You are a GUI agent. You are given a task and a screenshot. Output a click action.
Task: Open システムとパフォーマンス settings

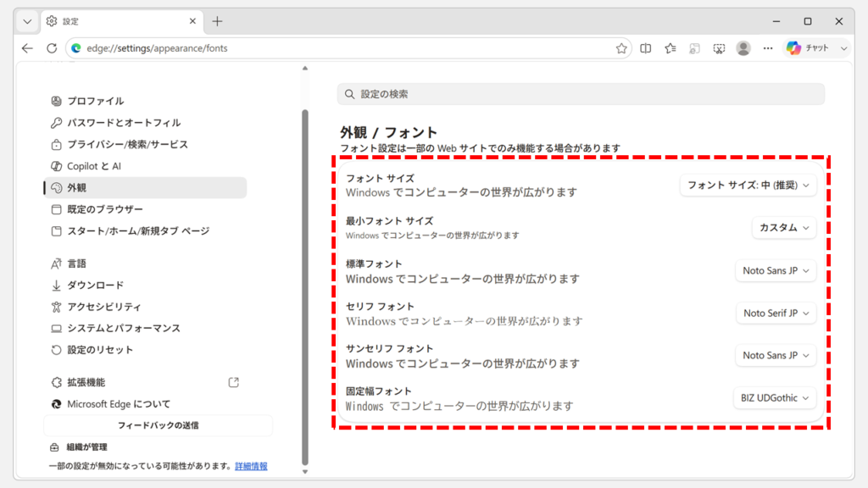pos(145,328)
